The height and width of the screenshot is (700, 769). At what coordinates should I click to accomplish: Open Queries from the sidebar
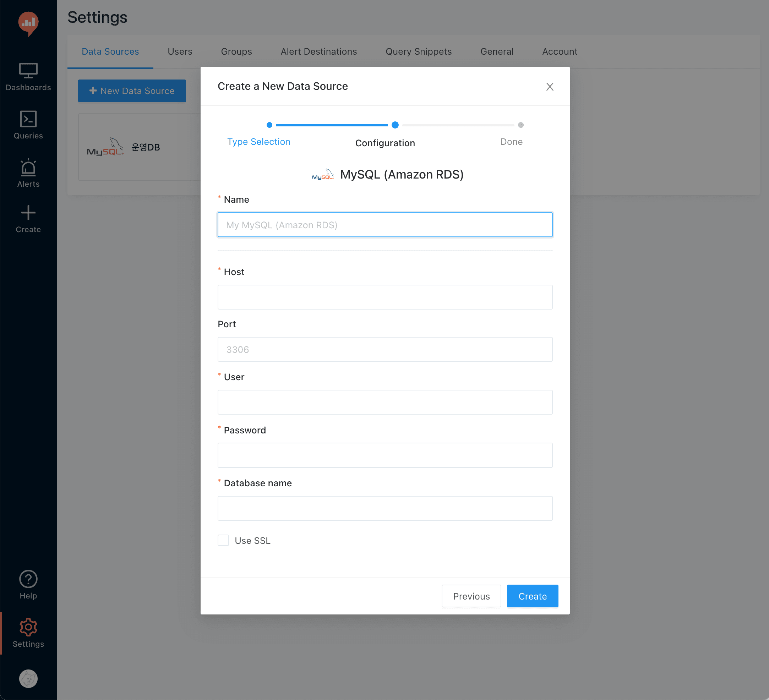coord(28,125)
